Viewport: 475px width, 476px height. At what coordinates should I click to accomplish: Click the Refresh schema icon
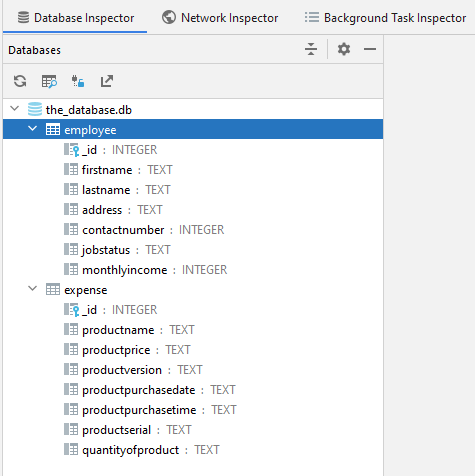pos(20,81)
